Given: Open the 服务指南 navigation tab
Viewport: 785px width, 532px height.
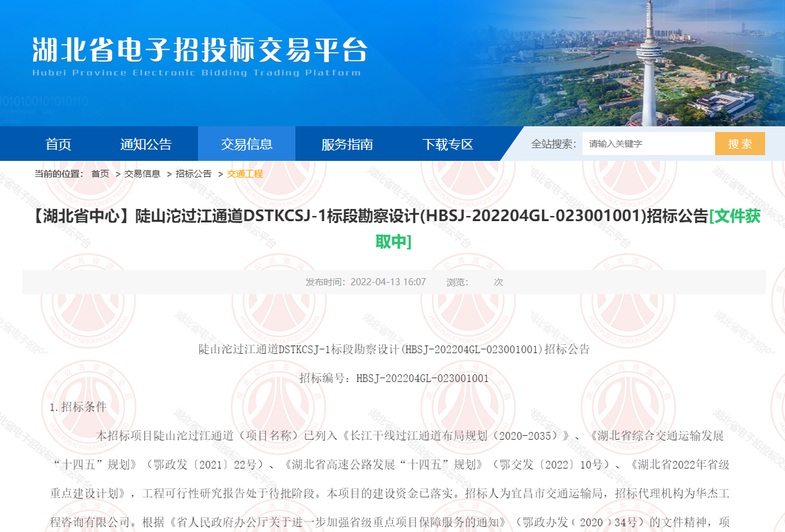Looking at the screenshot, I should [x=347, y=144].
